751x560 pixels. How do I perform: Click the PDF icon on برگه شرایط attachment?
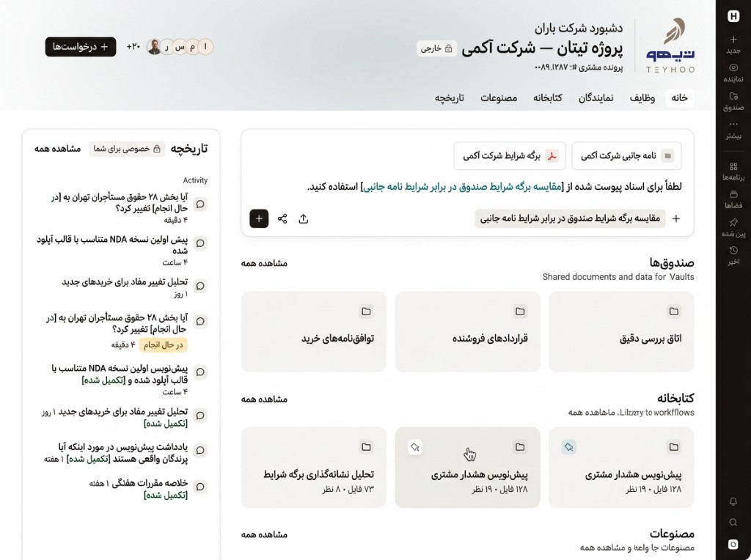click(x=552, y=156)
